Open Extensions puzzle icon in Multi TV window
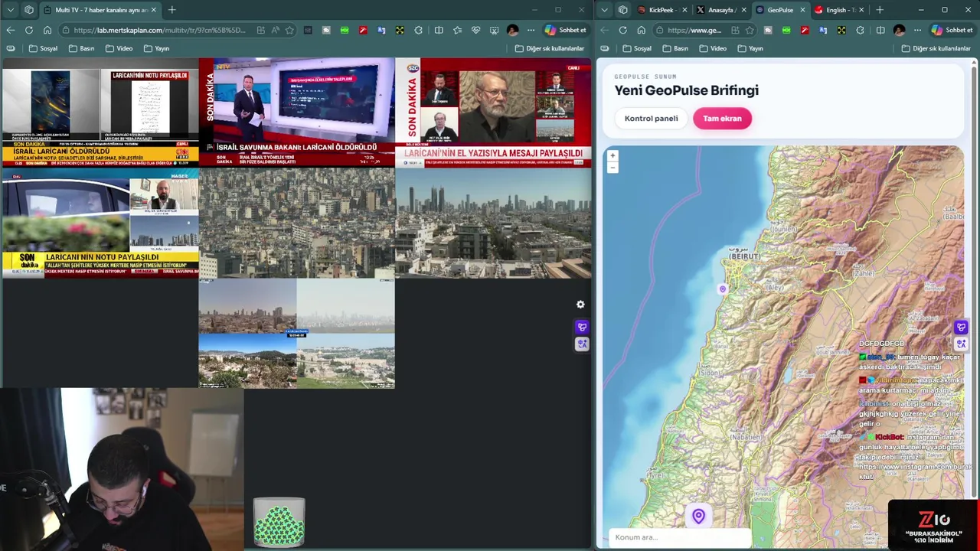Viewport: 980px width, 551px height. (x=418, y=30)
